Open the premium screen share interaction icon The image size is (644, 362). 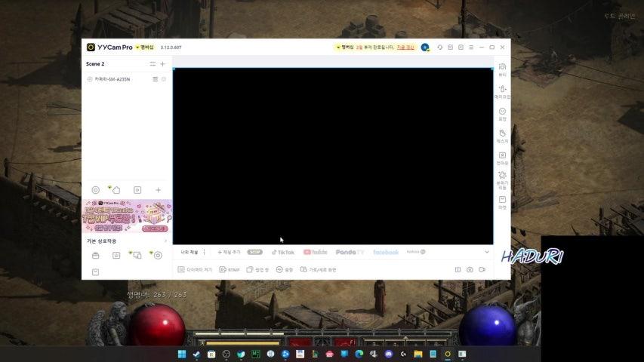(x=137, y=256)
